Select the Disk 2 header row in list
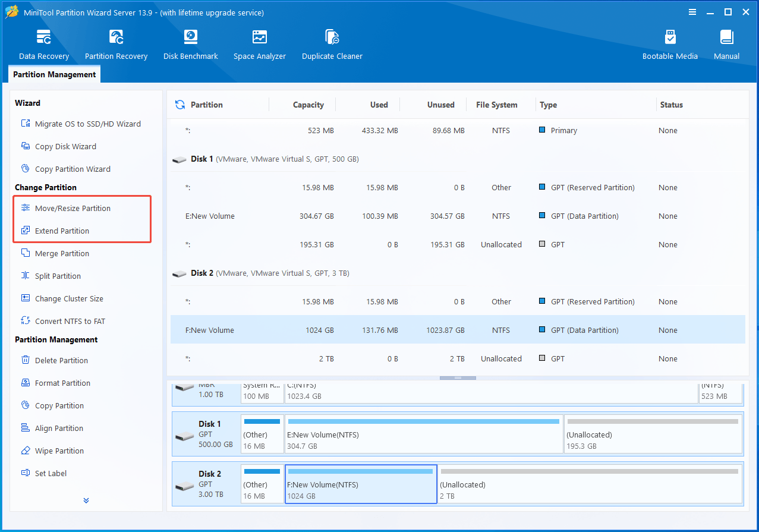This screenshot has height=532, width=759. (x=458, y=273)
